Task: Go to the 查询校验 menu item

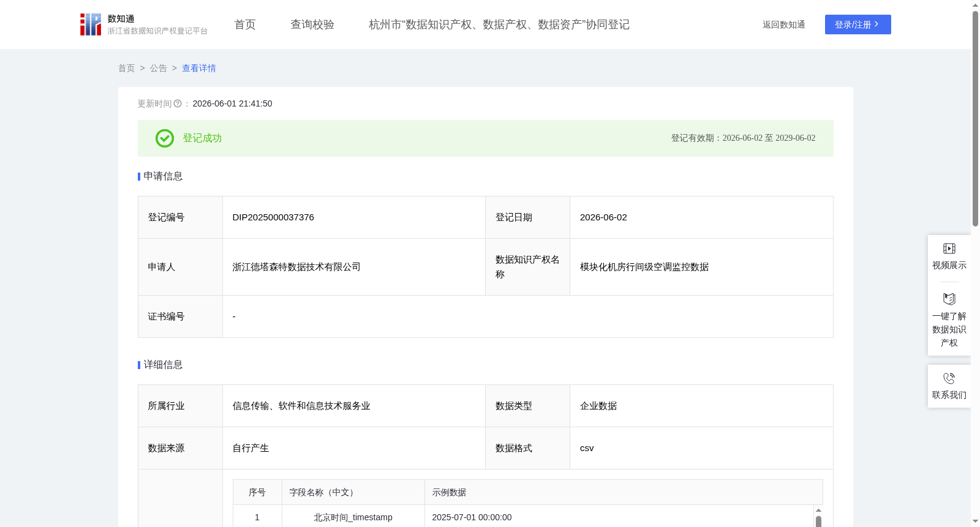Action: (x=312, y=24)
